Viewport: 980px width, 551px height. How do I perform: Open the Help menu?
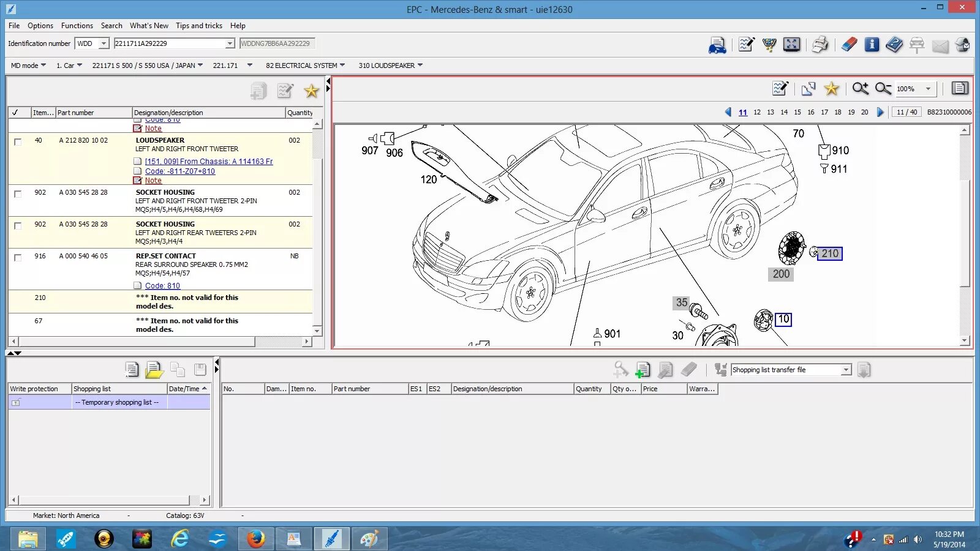[x=238, y=26]
